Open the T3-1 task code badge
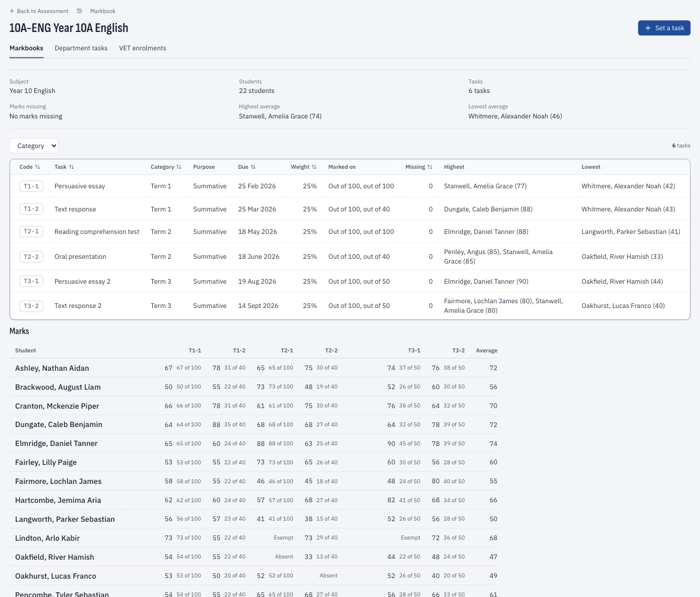Viewport: 700px width, 597px height. click(31, 281)
